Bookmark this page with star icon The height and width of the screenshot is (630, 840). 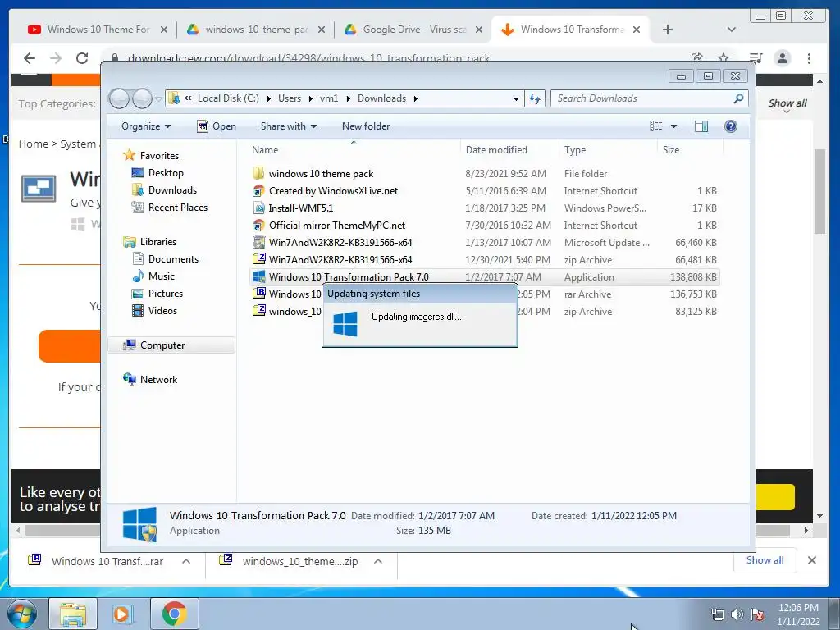pyautogui.click(x=724, y=58)
